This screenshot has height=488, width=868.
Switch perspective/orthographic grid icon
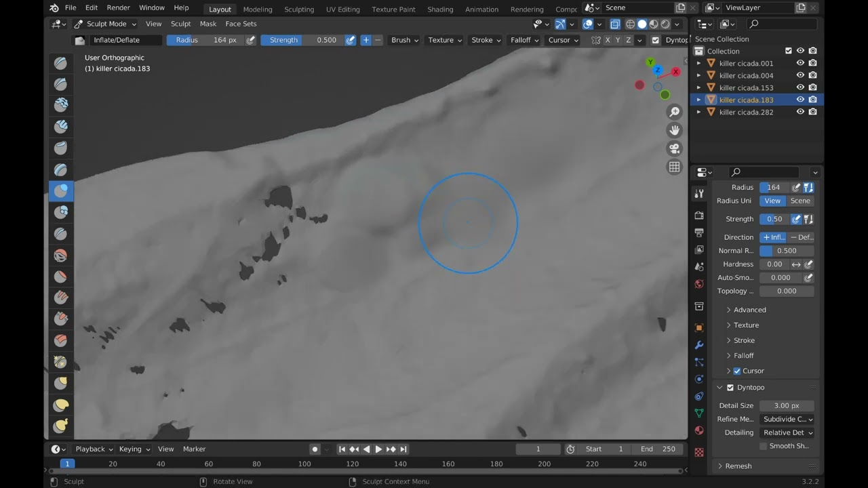(674, 167)
